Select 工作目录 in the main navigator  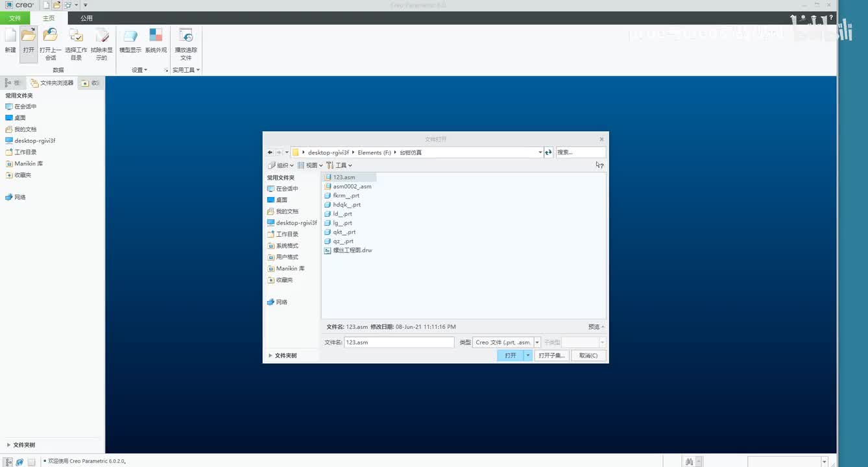[21, 152]
